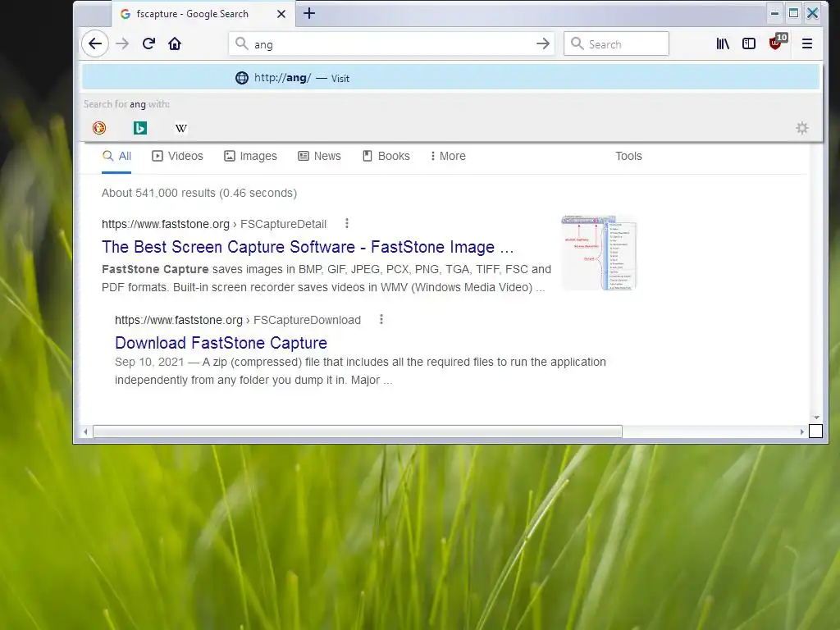Click the forward navigation arrow
Screen dimensions: 840x630
(123, 44)
